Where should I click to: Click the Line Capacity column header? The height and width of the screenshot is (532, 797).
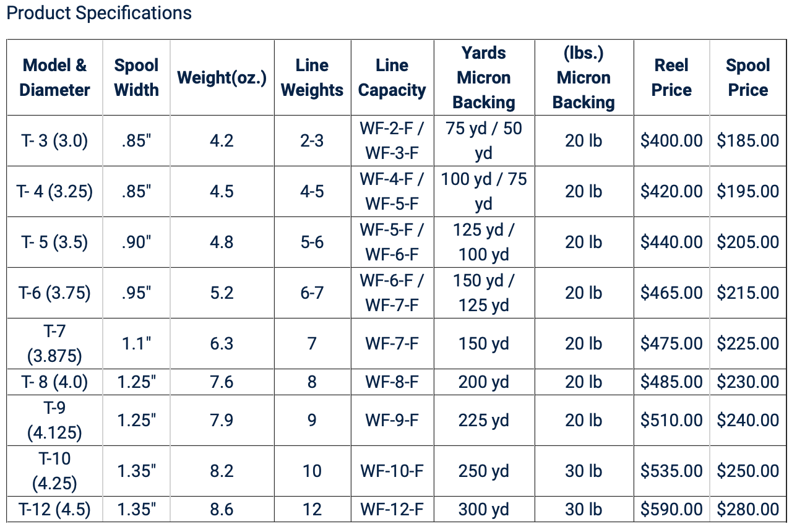tap(392, 78)
